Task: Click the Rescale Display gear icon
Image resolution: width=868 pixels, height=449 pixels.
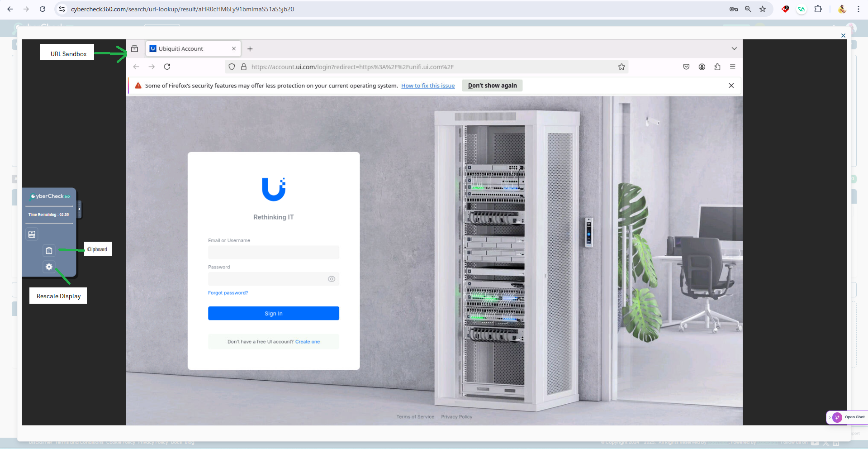Action: [49, 267]
